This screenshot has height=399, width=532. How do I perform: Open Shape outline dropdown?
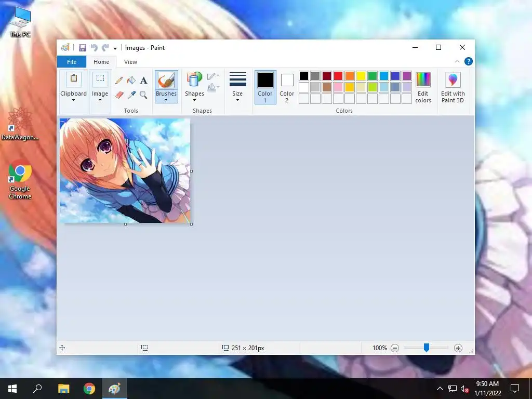click(x=212, y=76)
